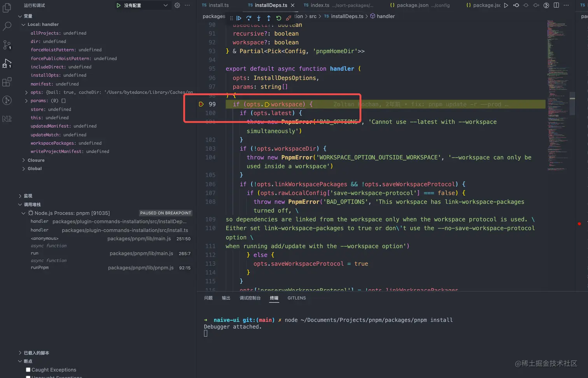This screenshot has width=588, height=378.
Task: Click Step Over in debug toolbar
Action: (249, 18)
